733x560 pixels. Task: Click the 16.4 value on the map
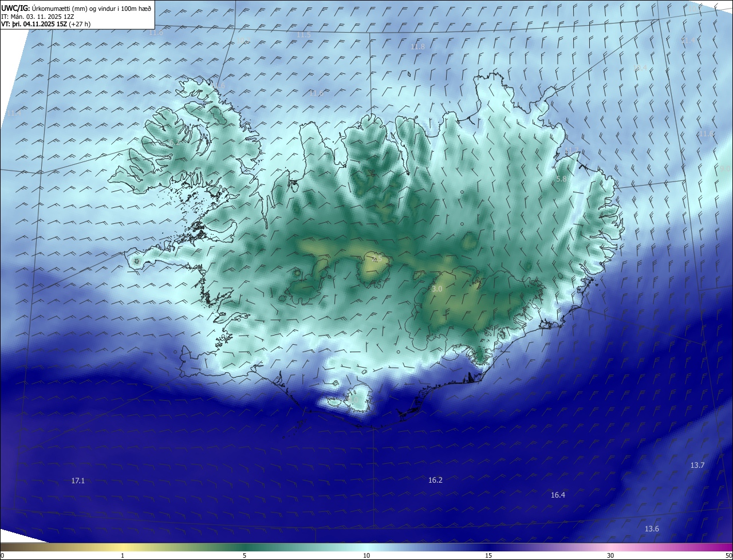click(558, 495)
